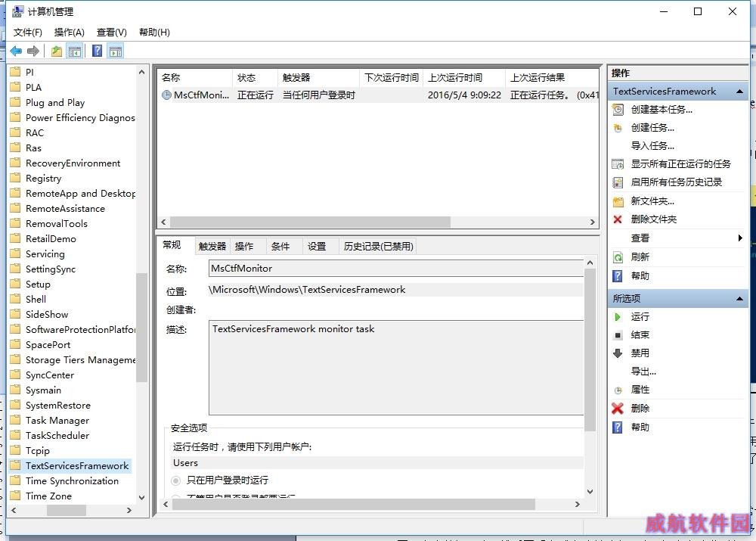The image size is (756, 541).
Task: Click the black 结束 stop icon
Action: [618, 335]
